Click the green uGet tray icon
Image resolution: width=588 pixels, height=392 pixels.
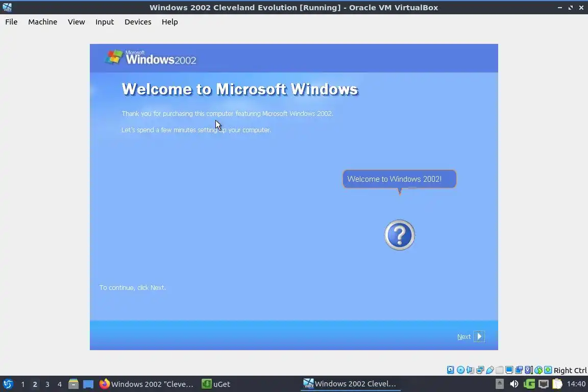[x=529, y=384]
